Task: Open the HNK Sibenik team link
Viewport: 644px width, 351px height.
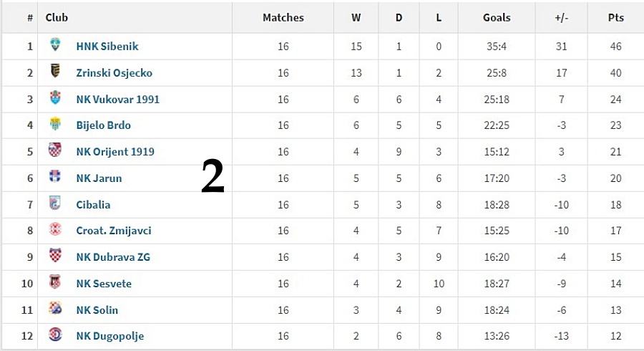Action: [x=107, y=47]
